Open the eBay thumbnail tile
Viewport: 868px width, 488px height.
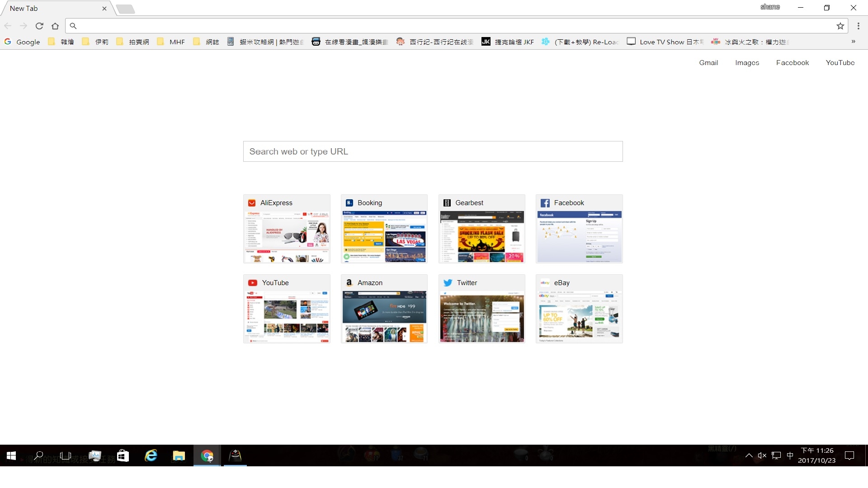click(x=579, y=309)
